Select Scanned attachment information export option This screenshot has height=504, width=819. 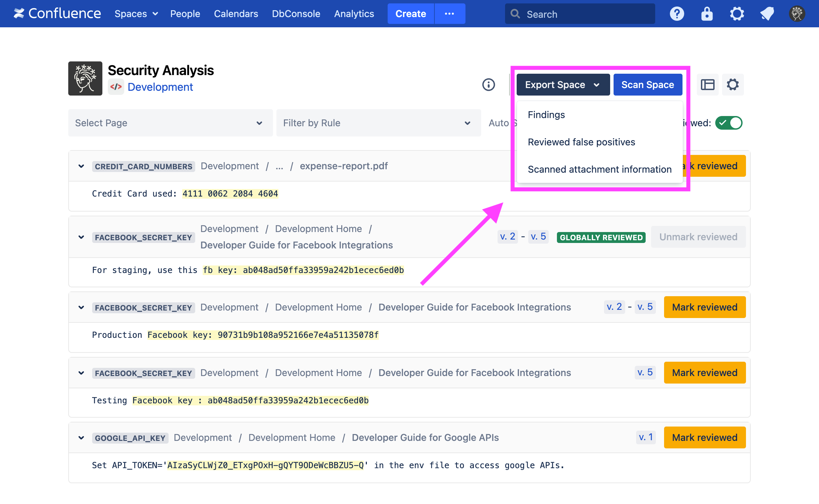point(599,169)
